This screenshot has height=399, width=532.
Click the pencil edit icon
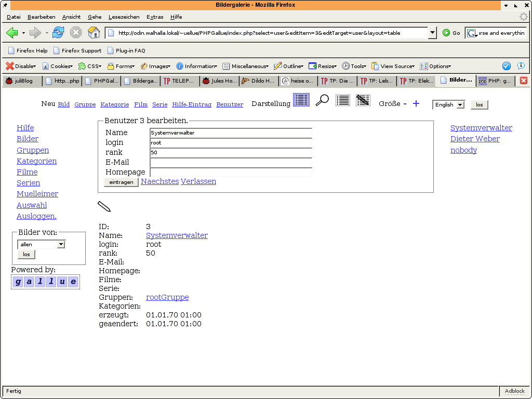104,206
